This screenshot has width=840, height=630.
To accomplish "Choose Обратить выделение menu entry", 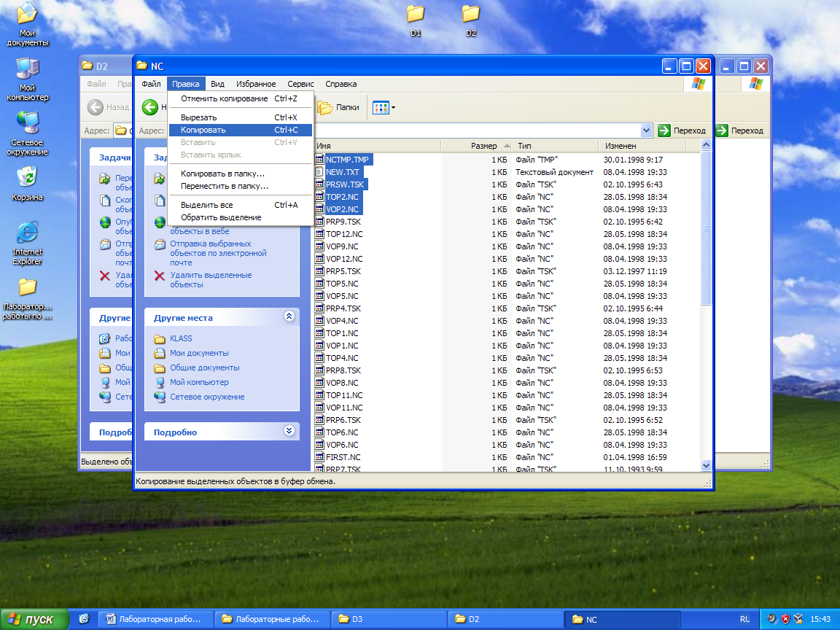I will 240,217.
